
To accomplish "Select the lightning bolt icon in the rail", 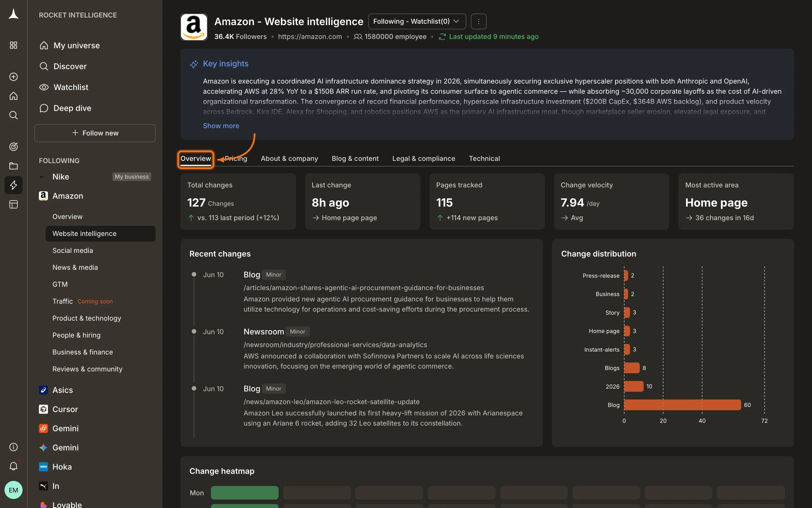I will click(14, 185).
